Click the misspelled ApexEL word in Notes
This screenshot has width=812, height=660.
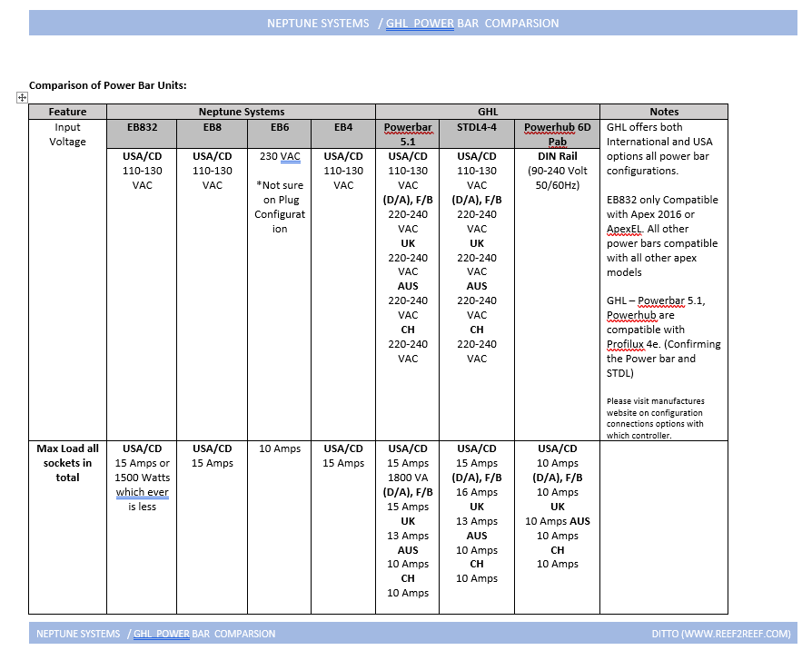(625, 229)
